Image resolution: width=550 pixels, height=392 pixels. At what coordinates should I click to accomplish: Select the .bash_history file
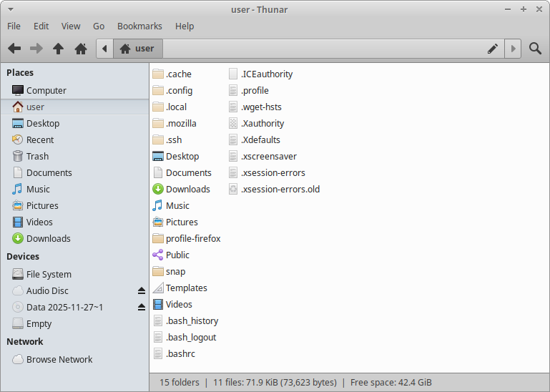tap(185, 320)
